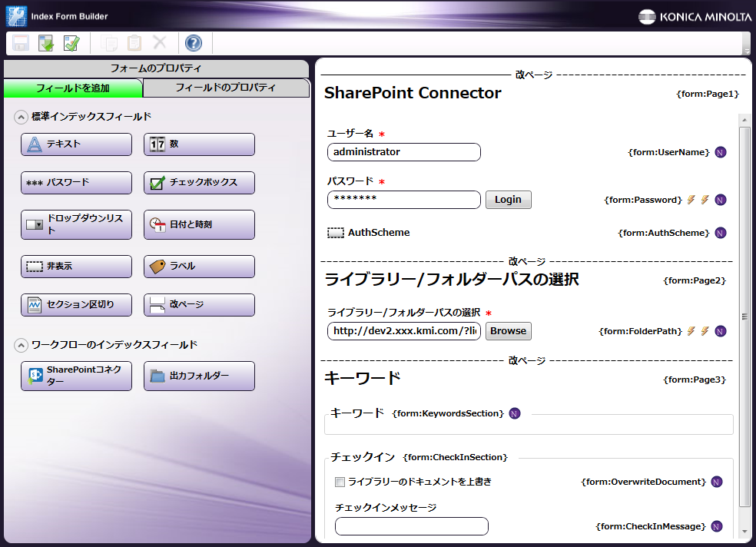The width and height of the screenshot is (756, 547).
Task: Click the Save form toolbar icon
Action: (21, 43)
